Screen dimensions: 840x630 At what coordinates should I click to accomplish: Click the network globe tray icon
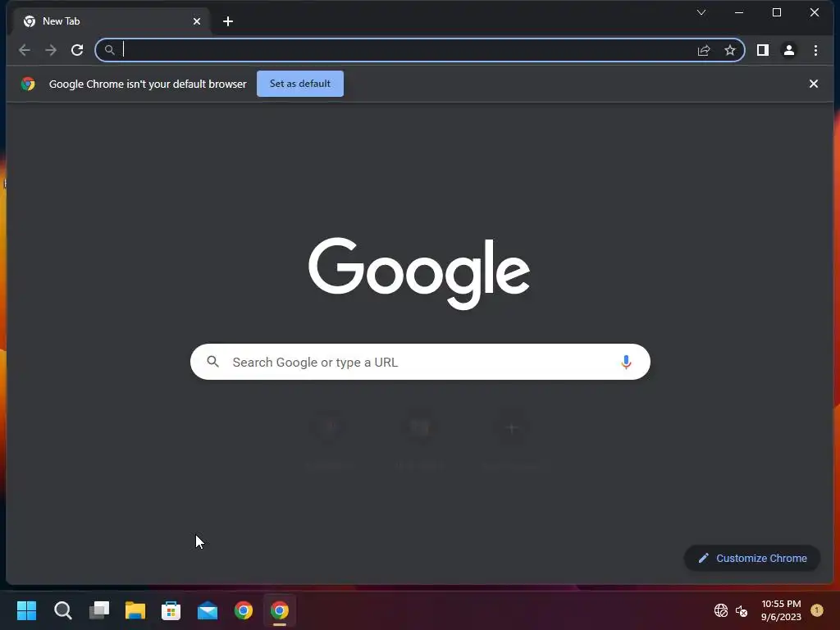click(x=721, y=610)
